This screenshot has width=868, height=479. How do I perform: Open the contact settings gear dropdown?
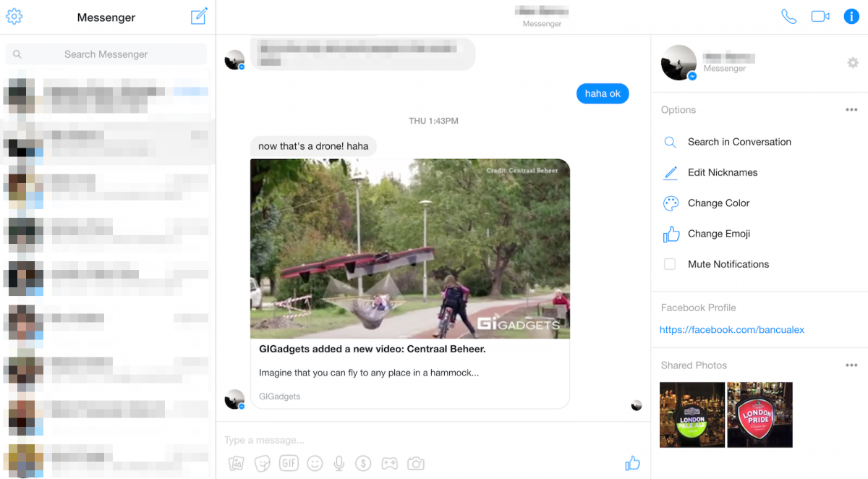(x=853, y=63)
